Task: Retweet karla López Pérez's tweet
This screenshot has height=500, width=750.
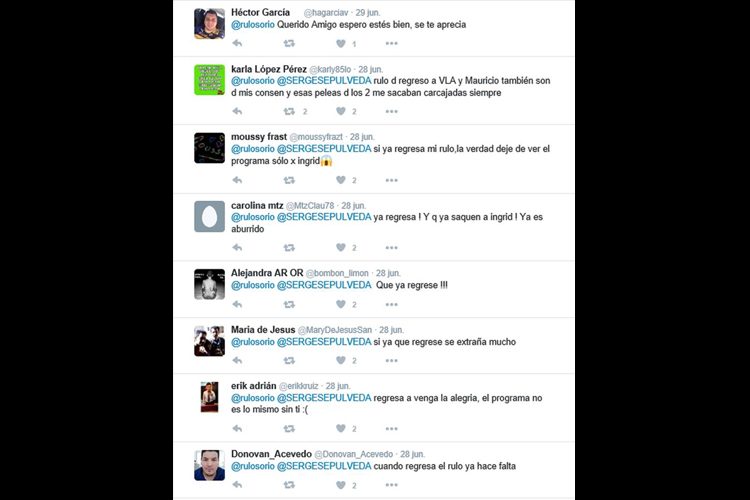Action: [x=289, y=111]
